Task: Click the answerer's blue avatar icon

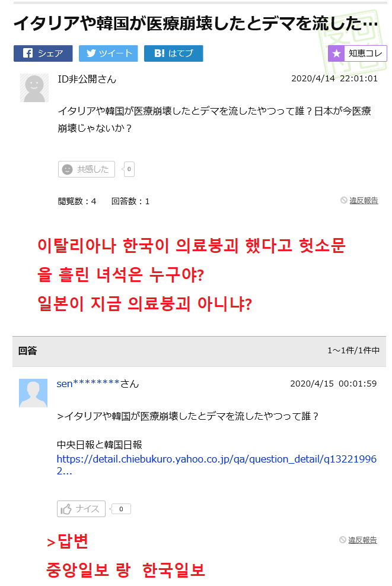Action: 33,392
